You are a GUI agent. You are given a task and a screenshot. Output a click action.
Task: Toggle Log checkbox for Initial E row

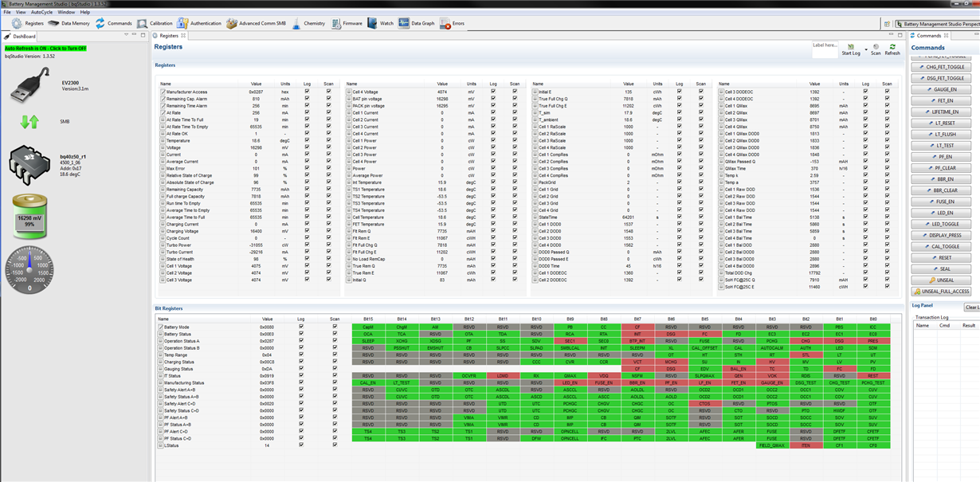680,92
